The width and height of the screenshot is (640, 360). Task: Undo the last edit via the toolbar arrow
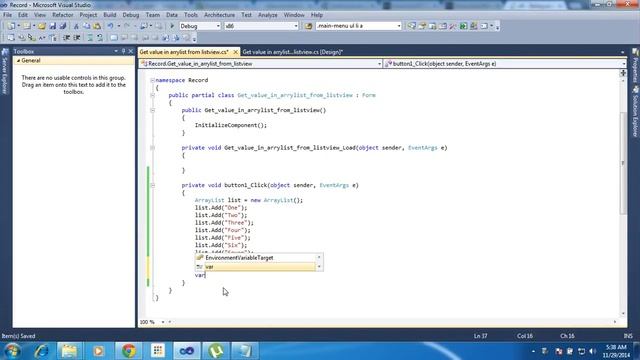110,26
